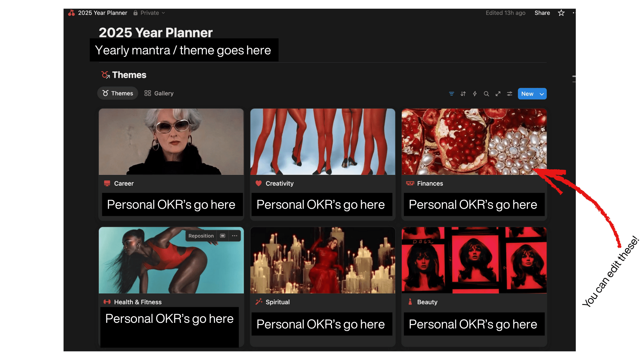Switch to the Gallery view tab

click(159, 93)
